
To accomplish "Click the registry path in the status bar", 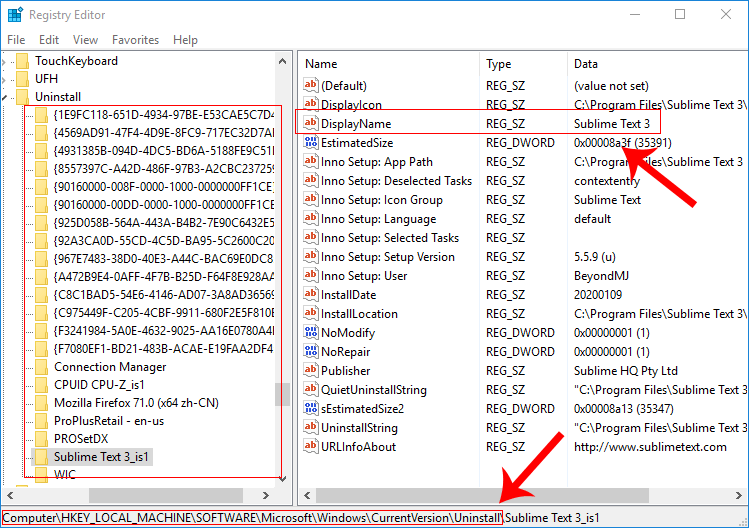I will pyautogui.click(x=301, y=518).
